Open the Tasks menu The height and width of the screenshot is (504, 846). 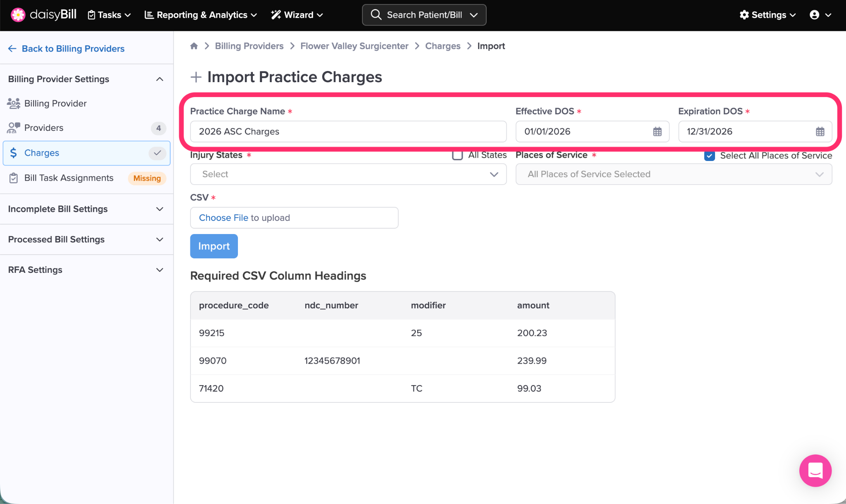109,15
